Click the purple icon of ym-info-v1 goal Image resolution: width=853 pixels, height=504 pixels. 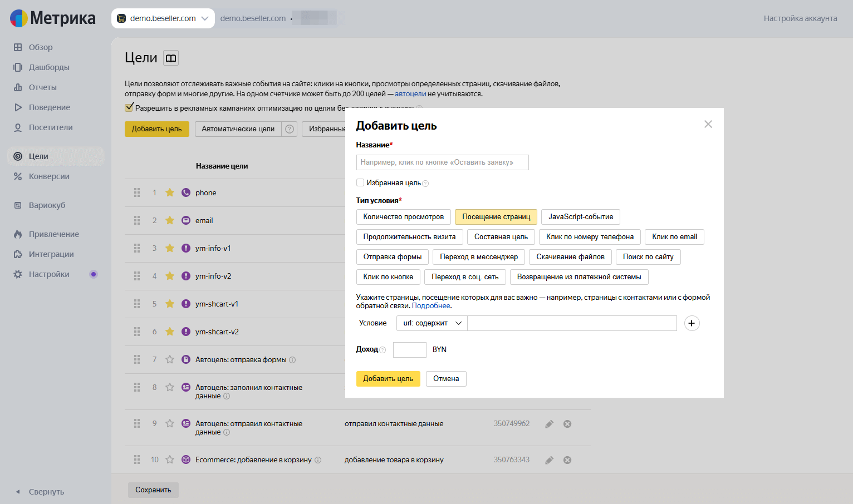coord(186,248)
